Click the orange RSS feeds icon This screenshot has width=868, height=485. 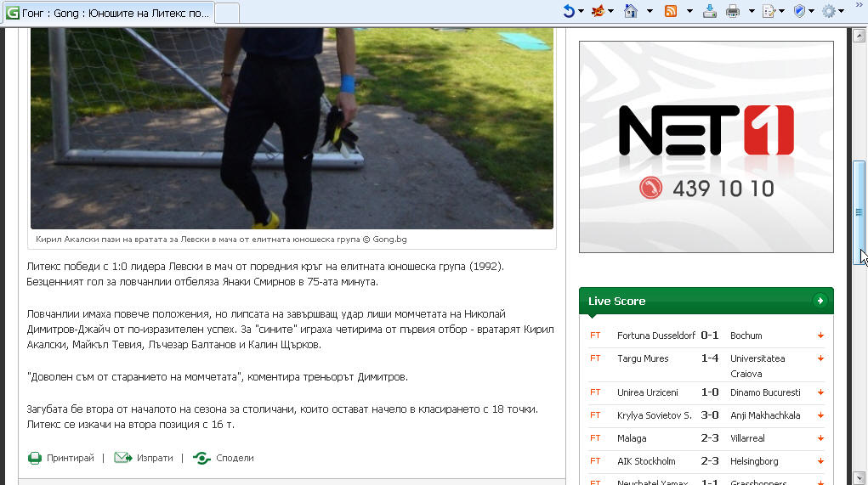671,11
